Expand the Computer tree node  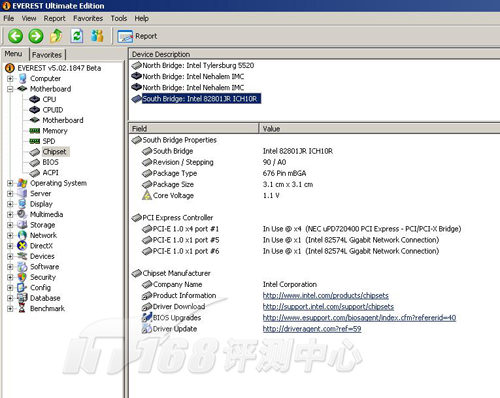tap(10, 79)
